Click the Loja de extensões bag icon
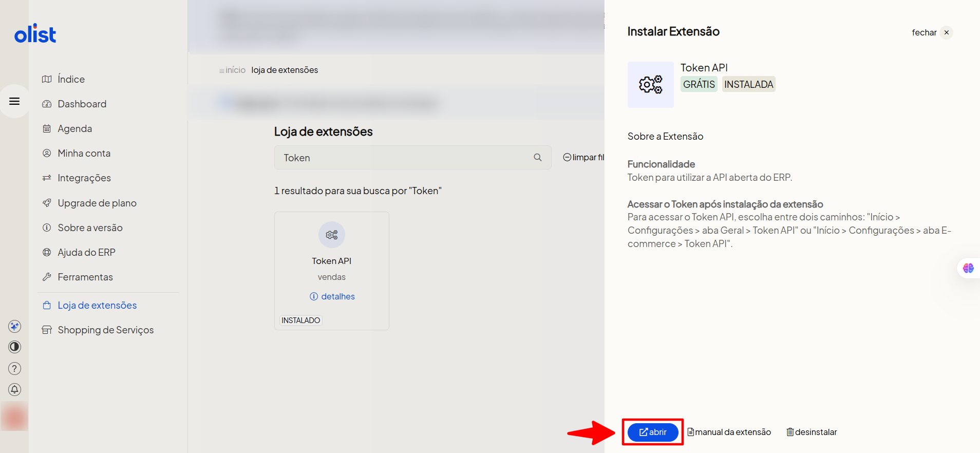Viewport: 980px width, 453px height. [47, 305]
